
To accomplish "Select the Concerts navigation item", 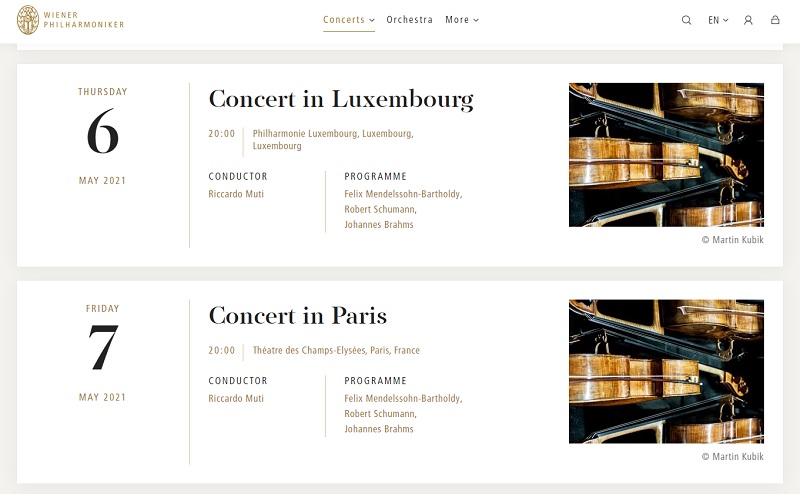I will click(x=344, y=19).
